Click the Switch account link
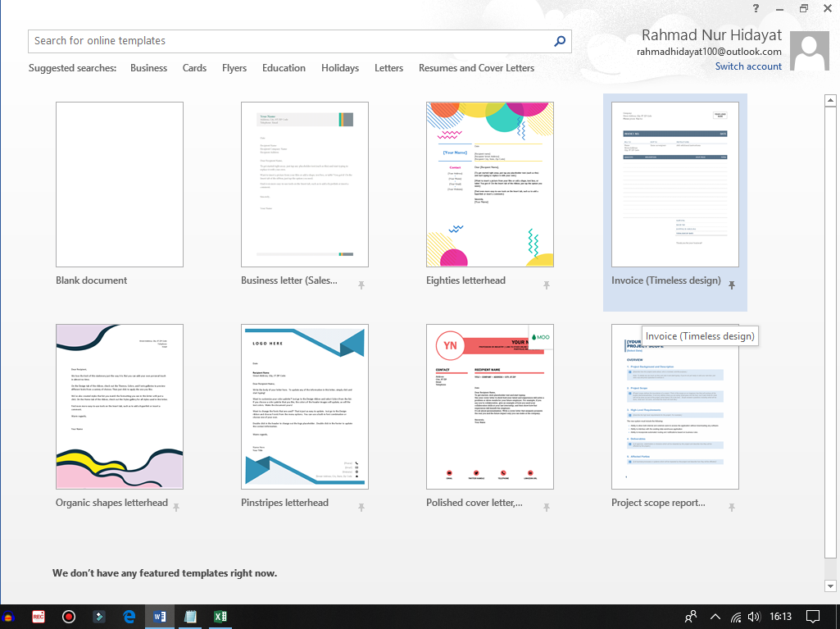 748,66
